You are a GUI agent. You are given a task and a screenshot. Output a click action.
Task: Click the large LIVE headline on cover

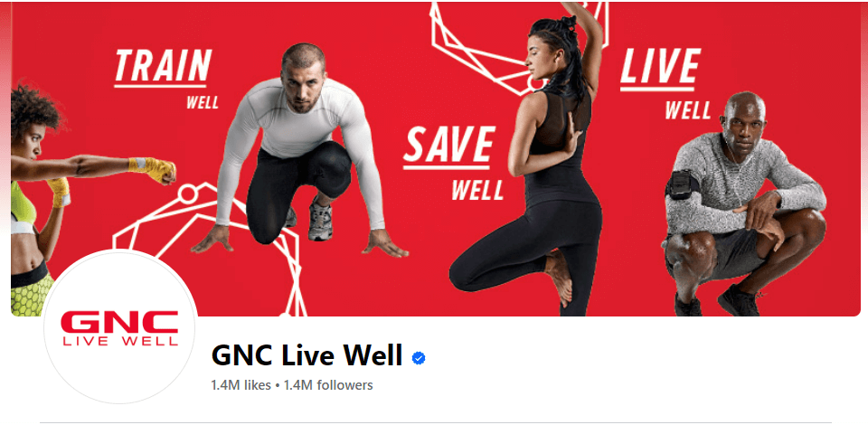coord(660,68)
